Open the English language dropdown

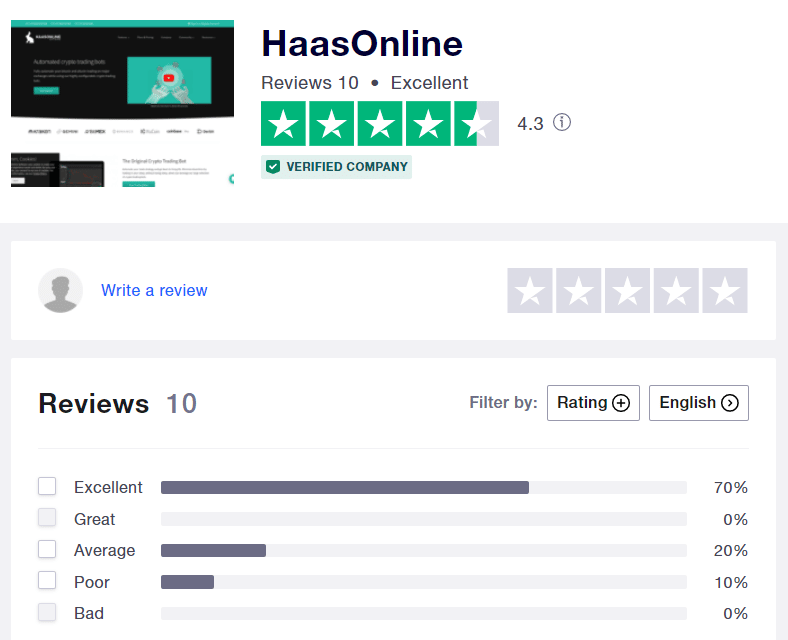point(699,403)
